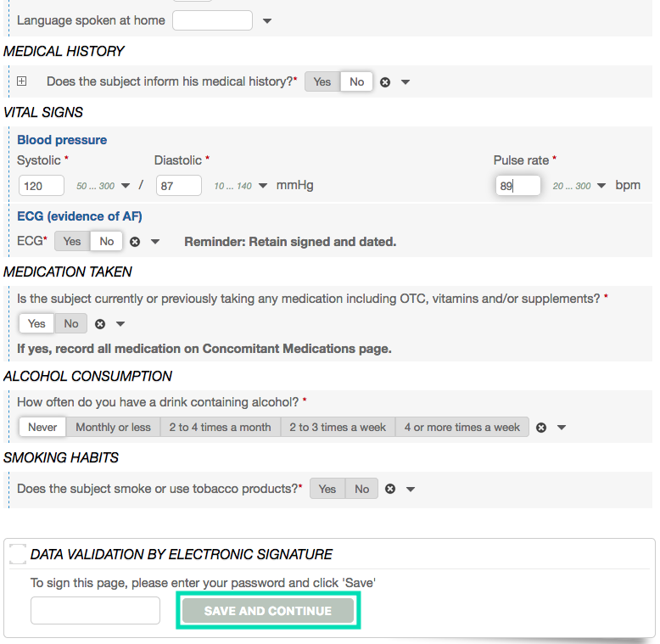
Task: Open the Language spoken at home dropdown arrow
Action: click(x=267, y=21)
